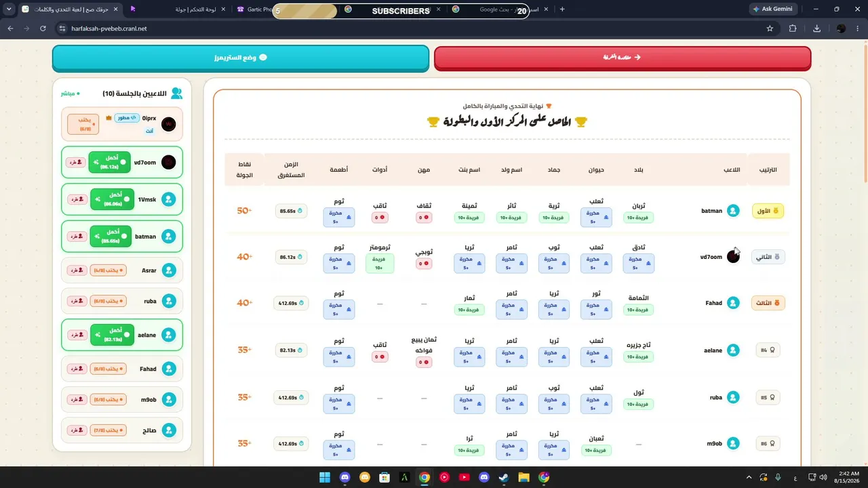The width and height of the screenshot is (868, 488).
Task: Click the 85.65s time badge in batman's row
Action: pyautogui.click(x=290, y=211)
